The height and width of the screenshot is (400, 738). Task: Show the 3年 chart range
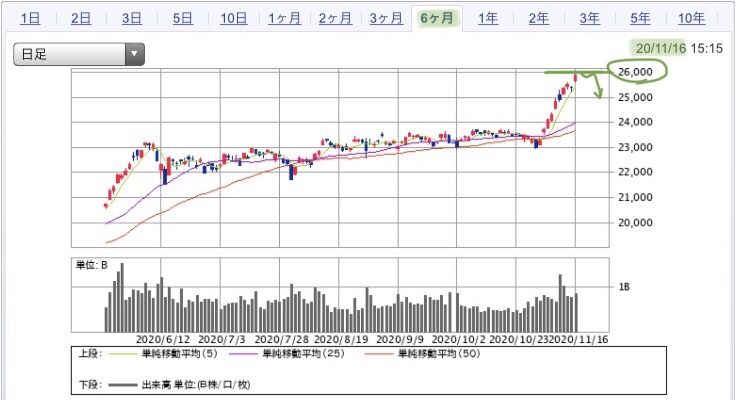click(589, 18)
